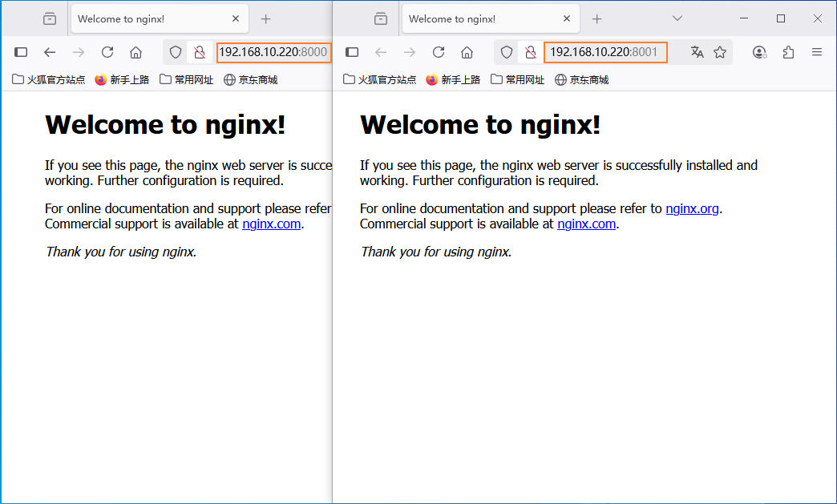Open a new tab in left window
The image size is (837, 504).
tap(266, 19)
